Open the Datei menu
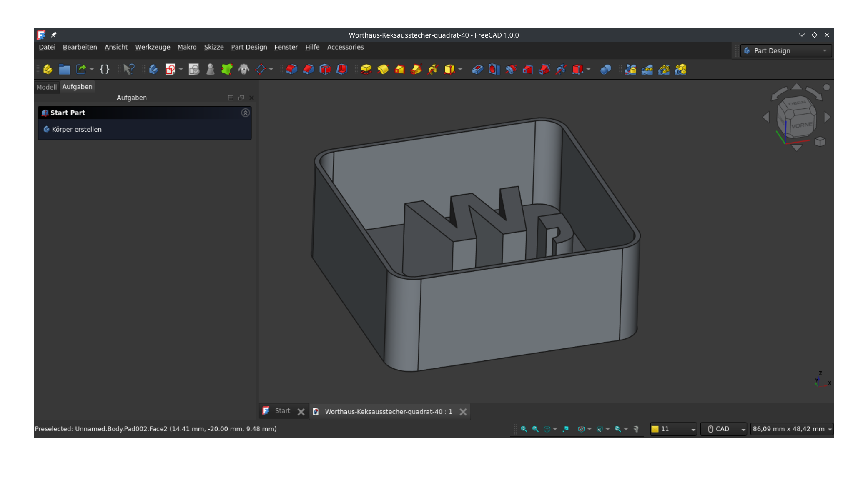Image resolution: width=868 pixels, height=478 pixels. coord(47,47)
